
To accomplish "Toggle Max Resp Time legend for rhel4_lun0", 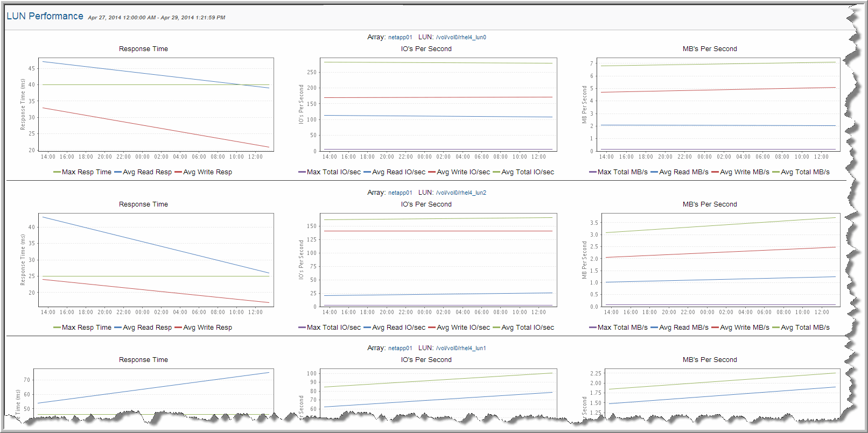I will [x=86, y=172].
